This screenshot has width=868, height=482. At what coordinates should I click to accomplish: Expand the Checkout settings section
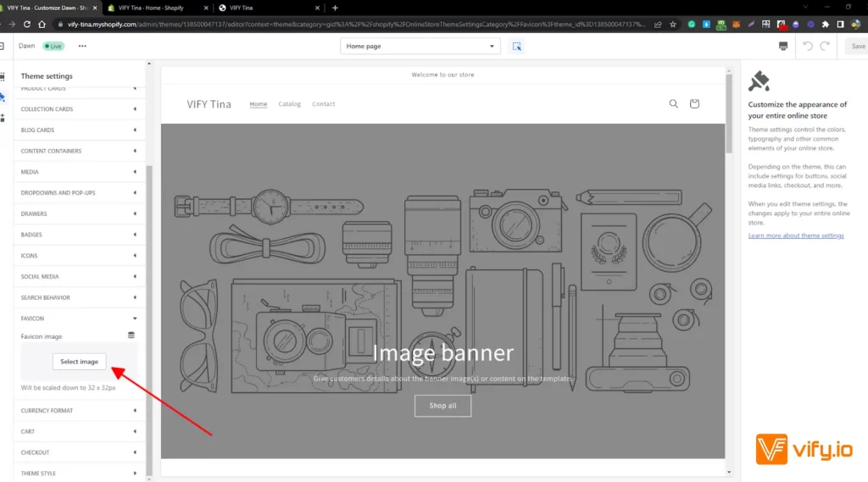coord(79,452)
